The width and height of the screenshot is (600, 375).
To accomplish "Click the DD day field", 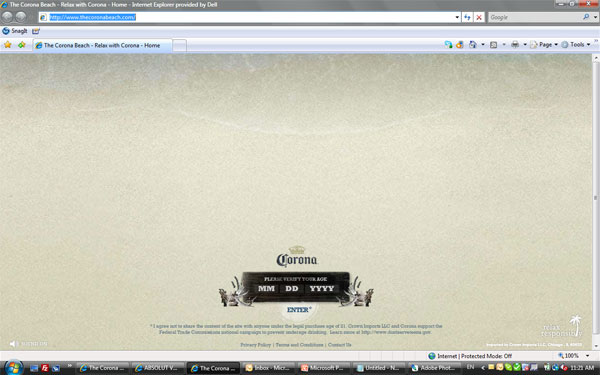I will 292,289.
